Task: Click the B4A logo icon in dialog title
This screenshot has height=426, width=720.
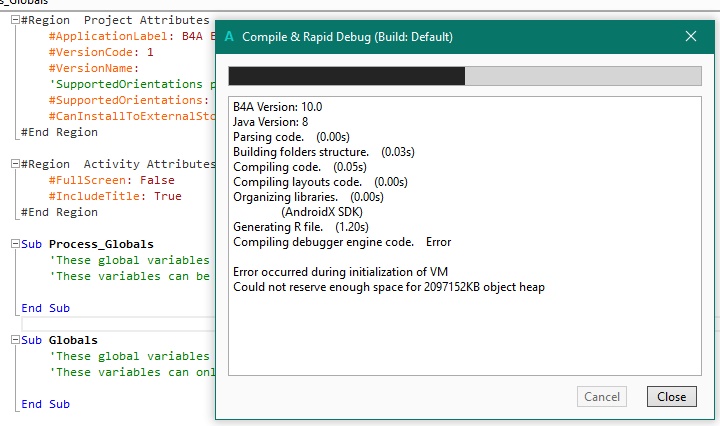Action: (x=230, y=36)
